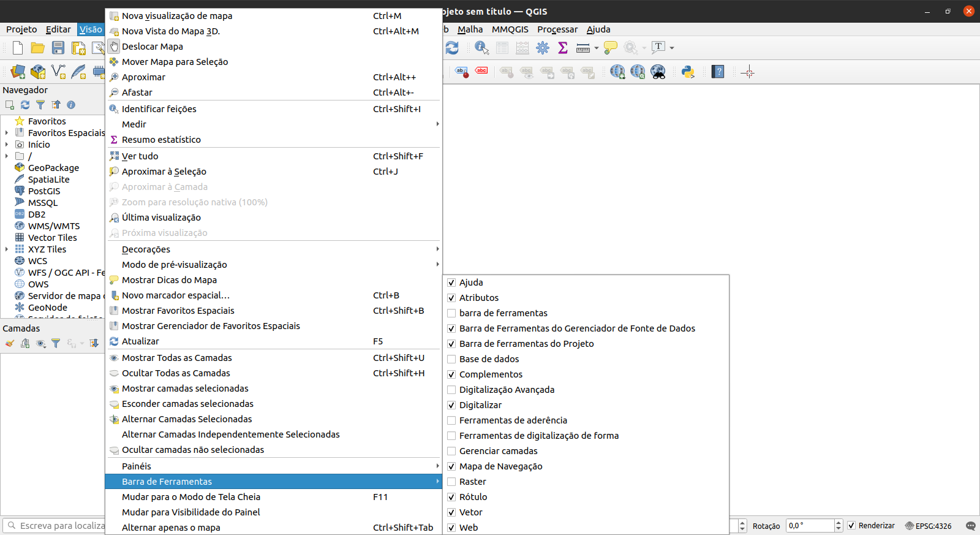This screenshot has width=980, height=535.
Task: Open the messages log speech bubble icon in status bar
Action: pos(970,526)
